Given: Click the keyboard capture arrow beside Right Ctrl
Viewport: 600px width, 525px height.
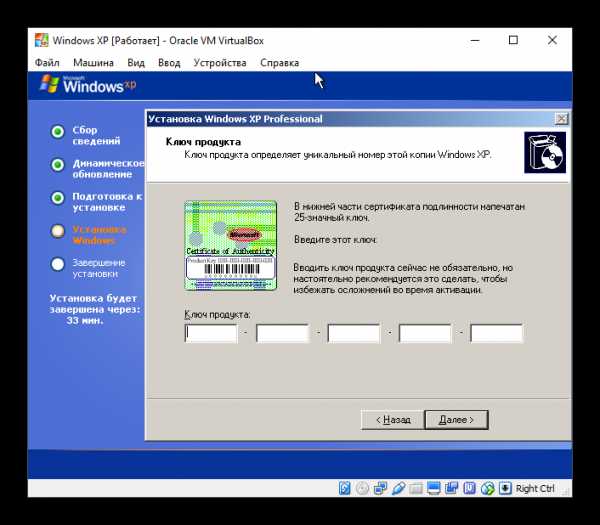Looking at the screenshot, I should pos(504,488).
